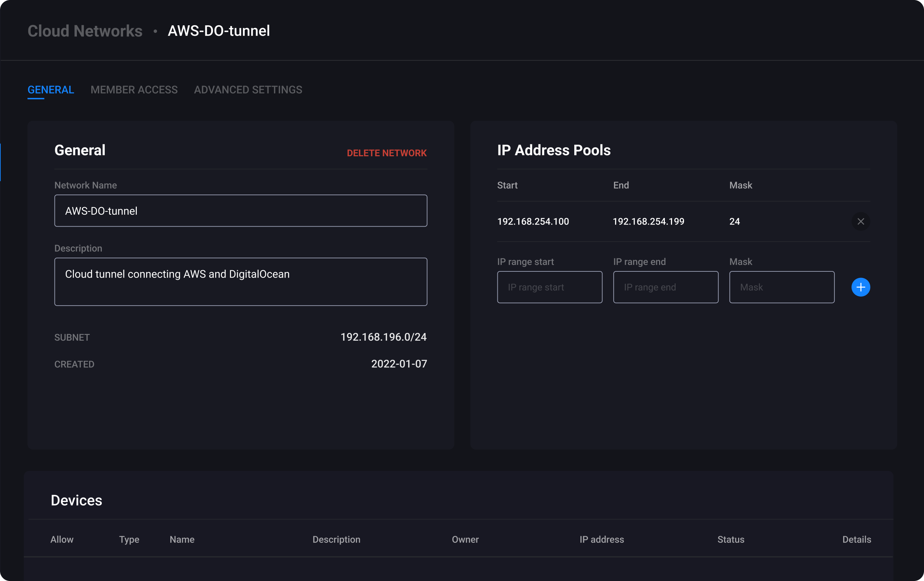Screen dimensions: 924x581
Task: Click the SUBNET label
Action: click(72, 337)
